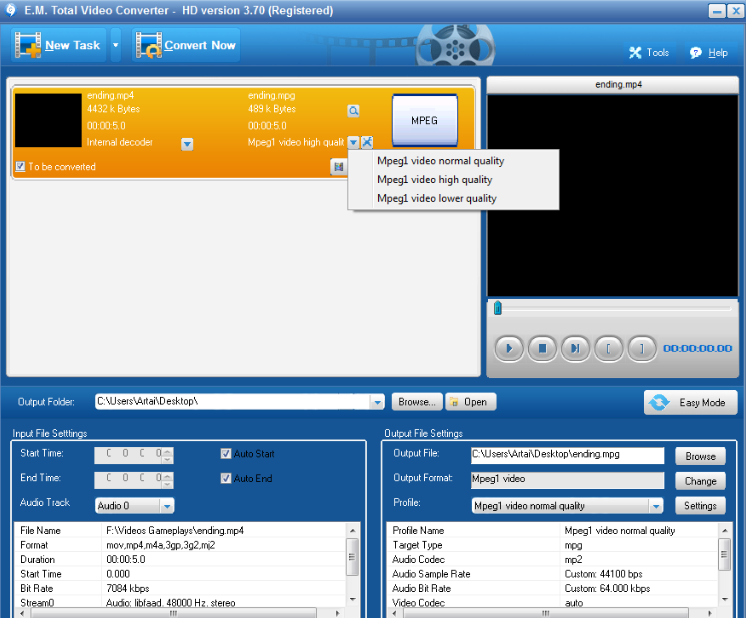746x618 pixels.
Task: Click the magnifier icon on the task
Action: point(353,111)
